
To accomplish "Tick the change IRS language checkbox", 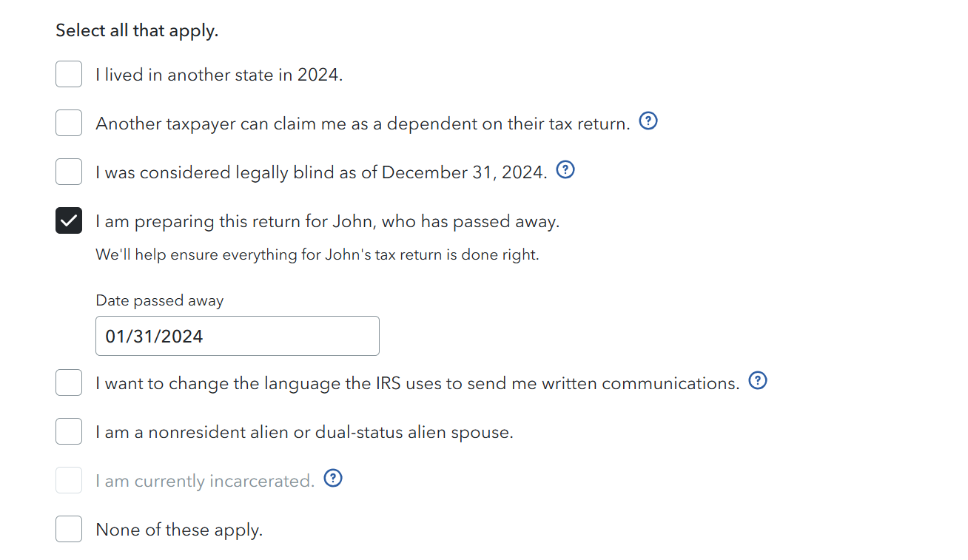I will [69, 382].
